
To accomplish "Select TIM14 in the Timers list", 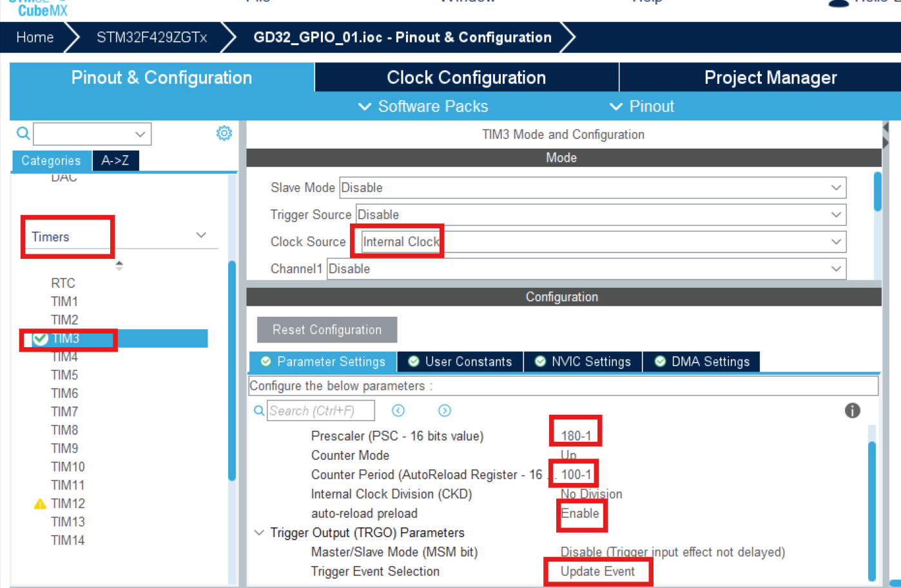I will pyautogui.click(x=68, y=540).
